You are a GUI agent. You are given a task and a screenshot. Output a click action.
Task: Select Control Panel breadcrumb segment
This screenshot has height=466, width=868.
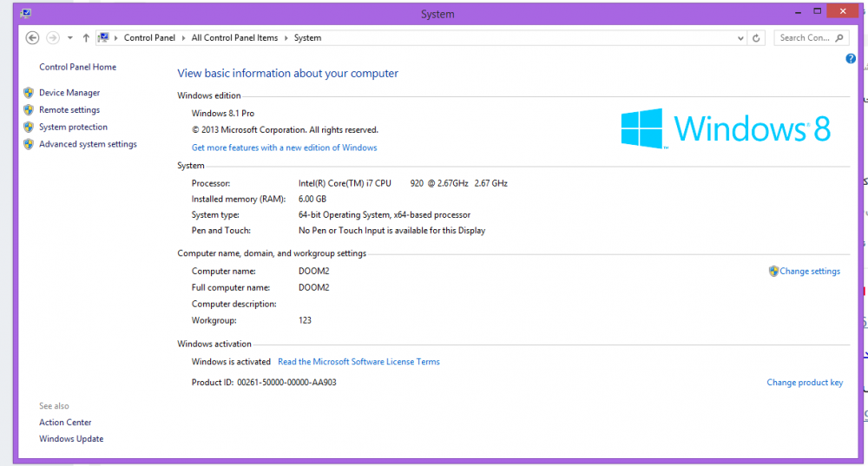pyautogui.click(x=149, y=38)
